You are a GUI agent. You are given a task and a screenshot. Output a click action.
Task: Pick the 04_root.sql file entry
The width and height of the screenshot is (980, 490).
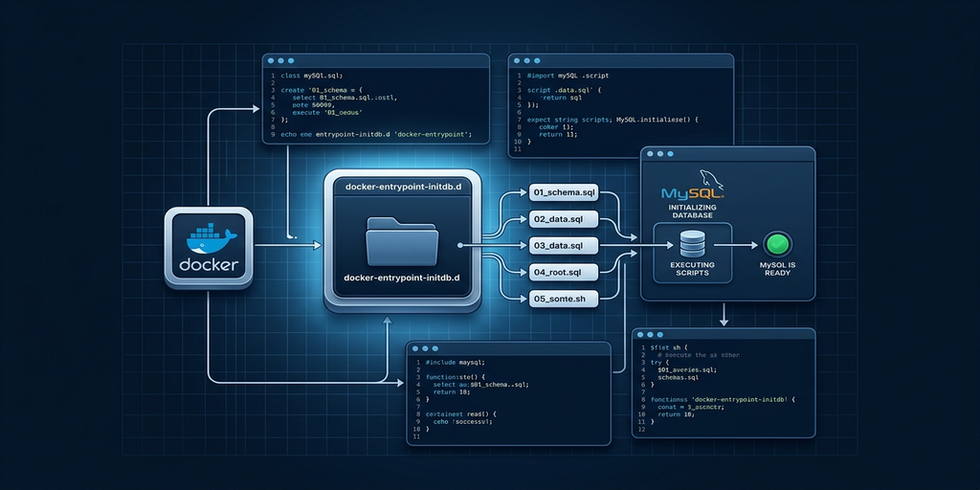564,273
